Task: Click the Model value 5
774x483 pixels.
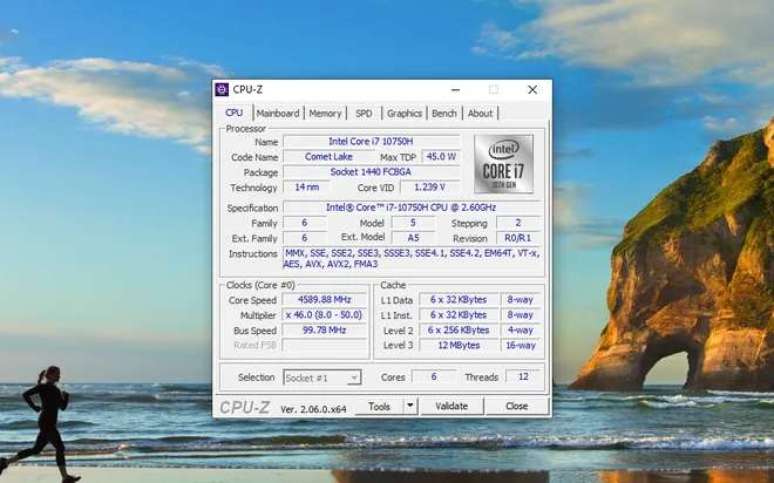Action: click(413, 223)
